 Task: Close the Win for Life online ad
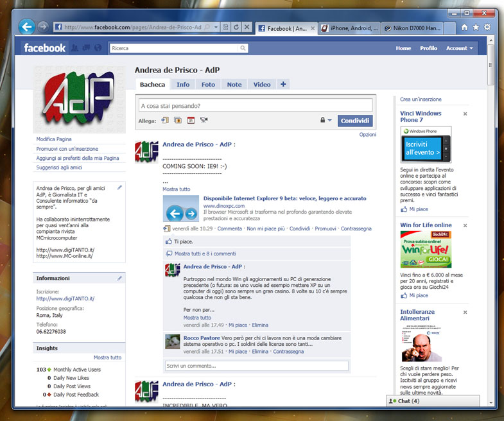point(465,226)
